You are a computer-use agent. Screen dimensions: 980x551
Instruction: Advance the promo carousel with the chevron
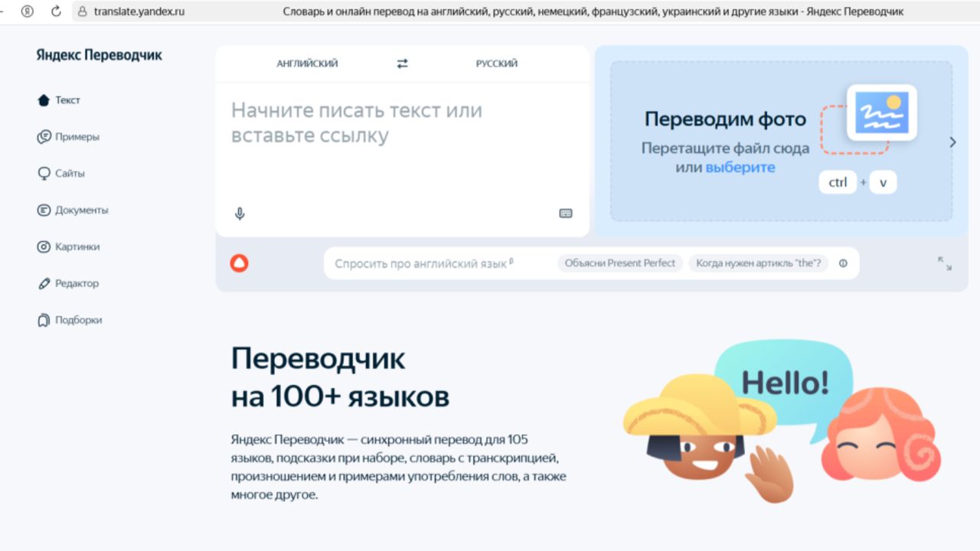pos(952,142)
